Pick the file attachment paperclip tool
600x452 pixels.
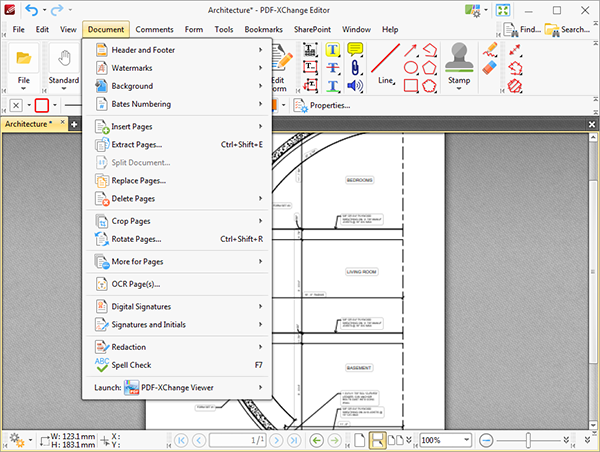pyautogui.click(x=354, y=68)
